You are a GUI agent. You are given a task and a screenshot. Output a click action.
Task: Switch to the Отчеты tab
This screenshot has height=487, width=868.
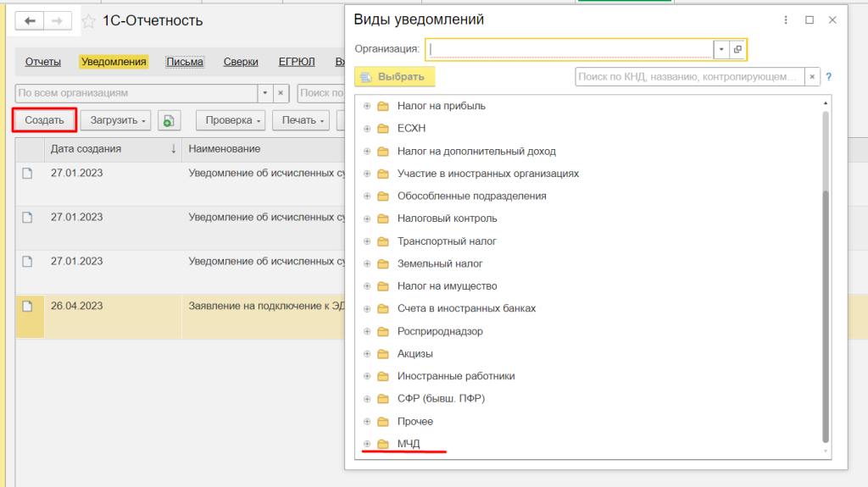point(42,62)
